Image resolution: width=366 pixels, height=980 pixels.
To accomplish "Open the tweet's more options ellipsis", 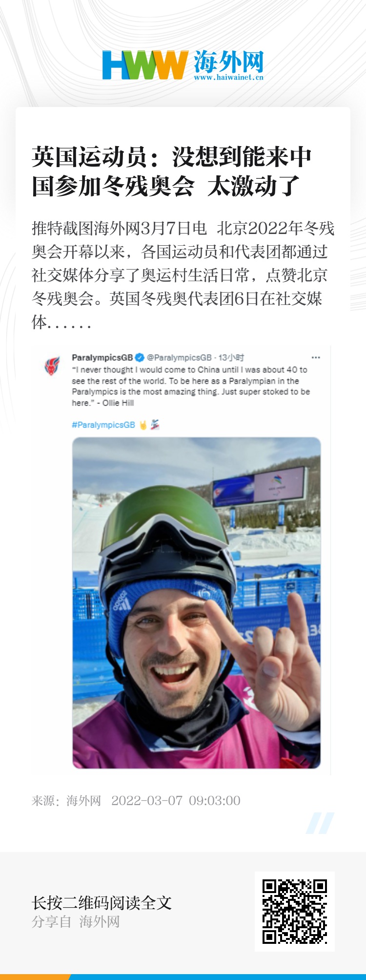I will point(316,358).
